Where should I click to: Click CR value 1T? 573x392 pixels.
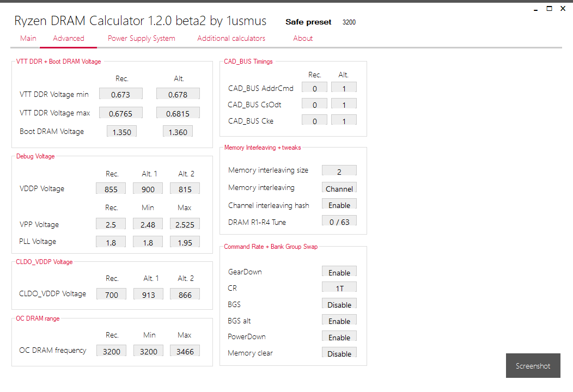coord(339,288)
